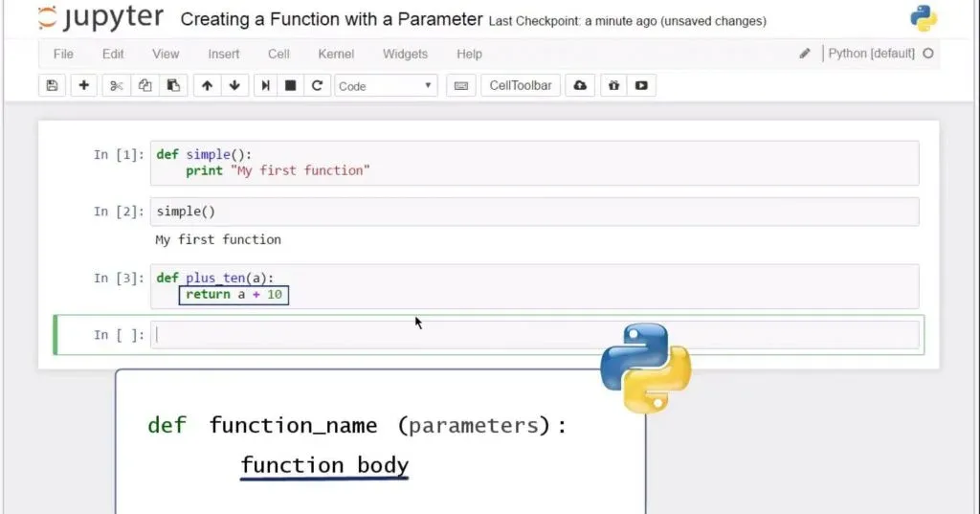Open the File menu

[x=63, y=54]
